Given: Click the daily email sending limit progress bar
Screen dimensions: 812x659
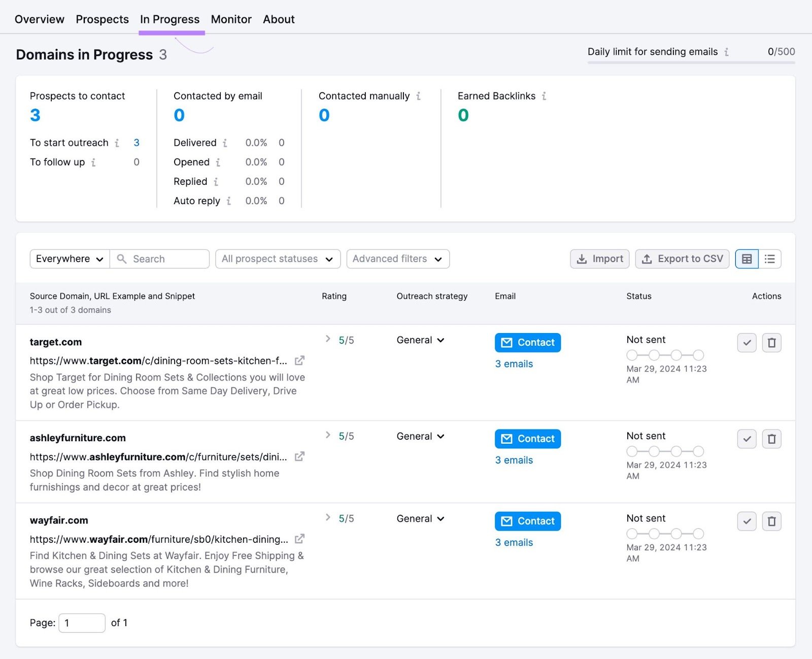Looking at the screenshot, I should point(689,62).
